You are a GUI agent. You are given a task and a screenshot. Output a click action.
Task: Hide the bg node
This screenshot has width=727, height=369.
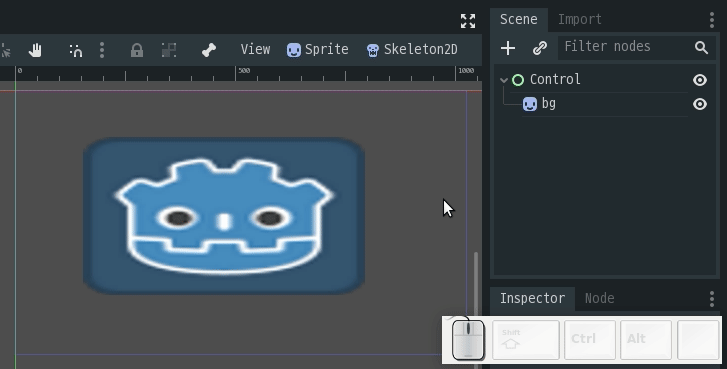pyautogui.click(x=700, y=104)
